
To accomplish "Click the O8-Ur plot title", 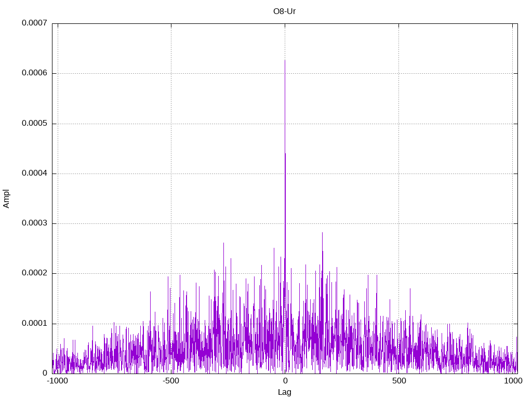I will point(284,11).
